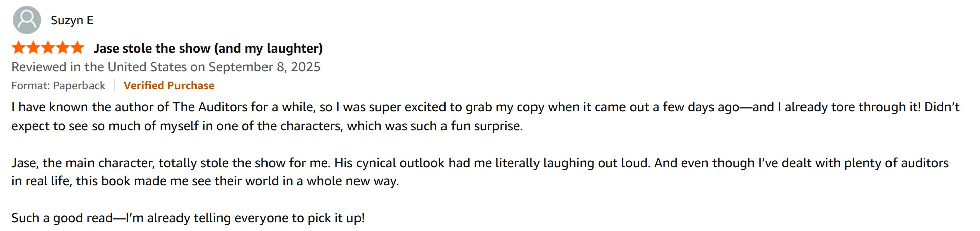980x231 pixels.
Task: Click the Verified Purchase label
Action: [x=169, y=86]
